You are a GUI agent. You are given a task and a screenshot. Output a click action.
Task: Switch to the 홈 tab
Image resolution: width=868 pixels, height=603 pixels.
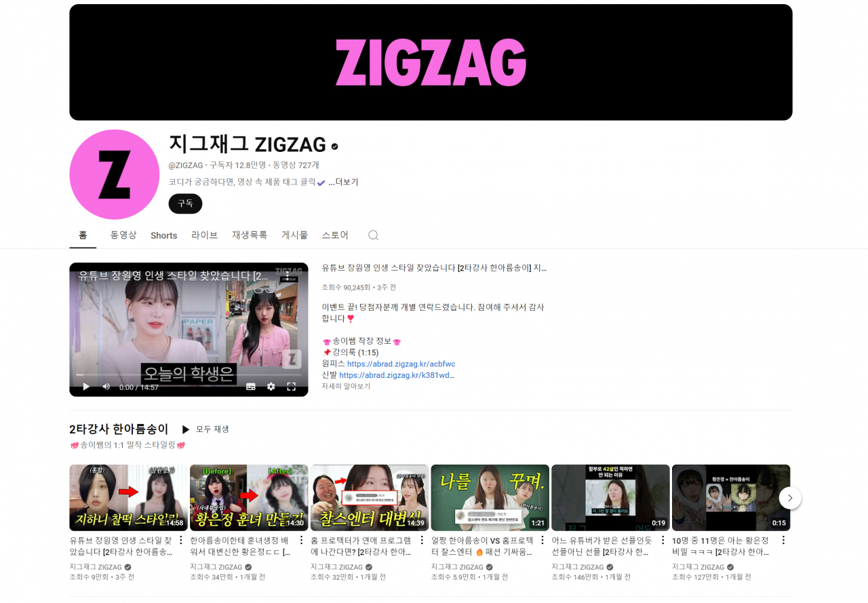83,235
